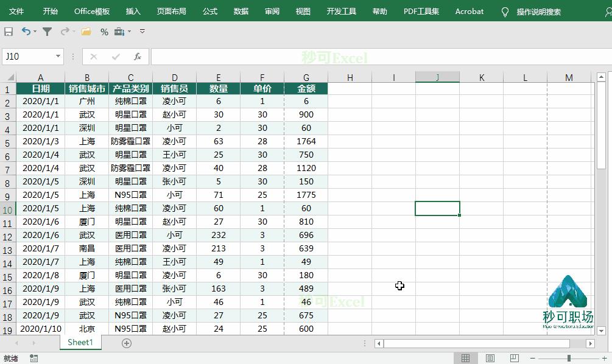The height and width of the screenshot is (364, 612).
Task: Click cell A2 containing 2020/1/1
Action: click(40, 102)
